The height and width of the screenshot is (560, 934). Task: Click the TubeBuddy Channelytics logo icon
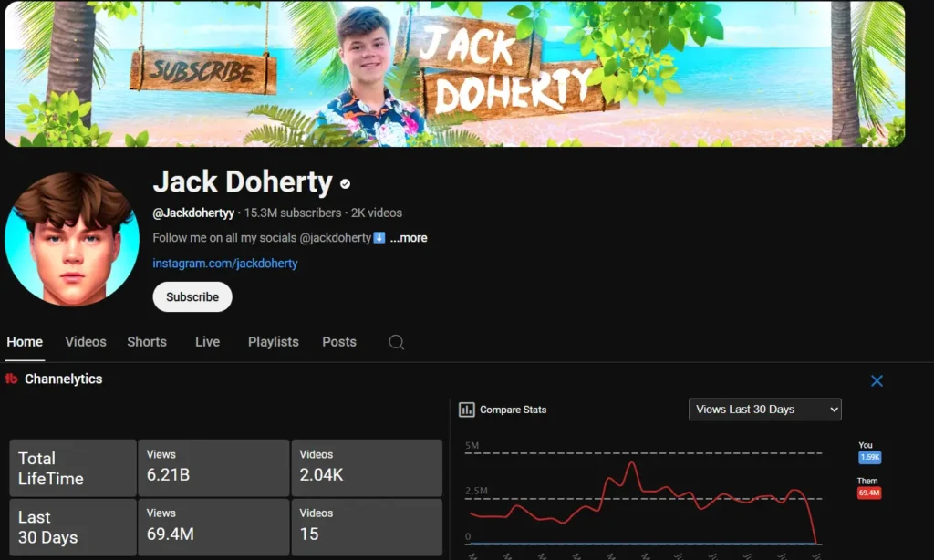[x=11, y=379]
